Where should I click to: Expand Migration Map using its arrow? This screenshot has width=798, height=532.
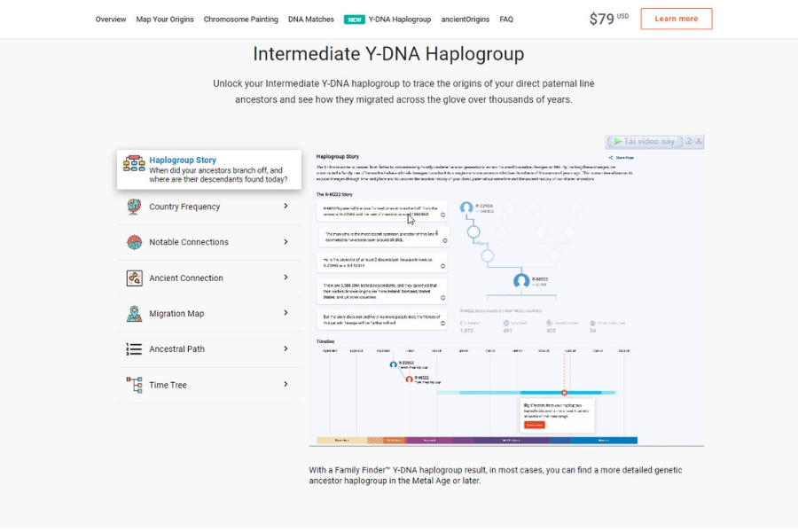click(286, 313)
